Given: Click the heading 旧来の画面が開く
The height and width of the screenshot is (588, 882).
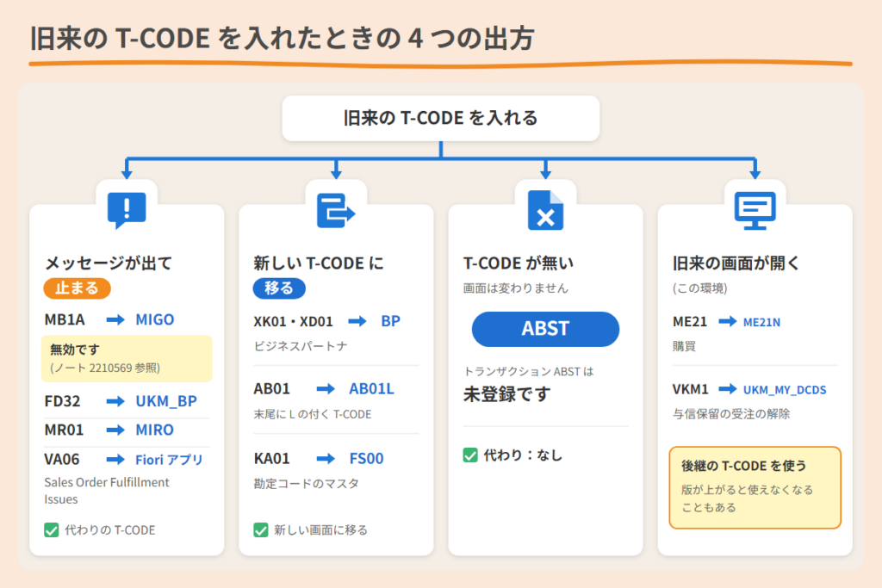Looking at the screenshot, I should tap(736, 263).
